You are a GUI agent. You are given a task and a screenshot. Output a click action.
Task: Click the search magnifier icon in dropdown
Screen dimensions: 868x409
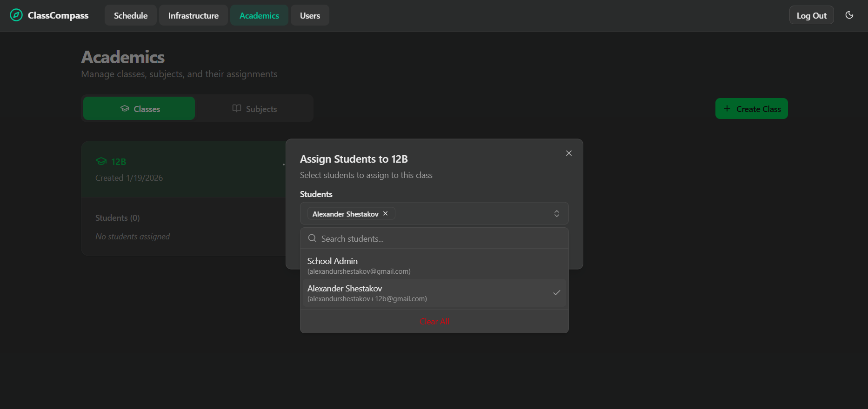click(312, 238)
